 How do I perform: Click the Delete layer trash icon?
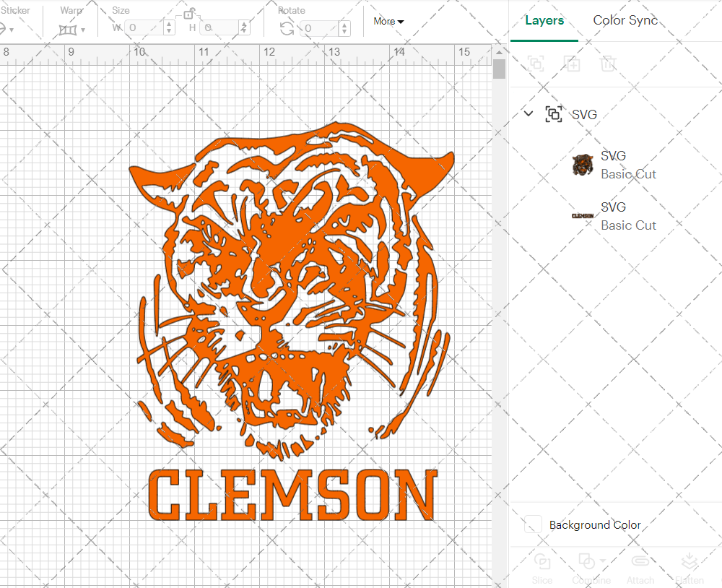[608, 64]
